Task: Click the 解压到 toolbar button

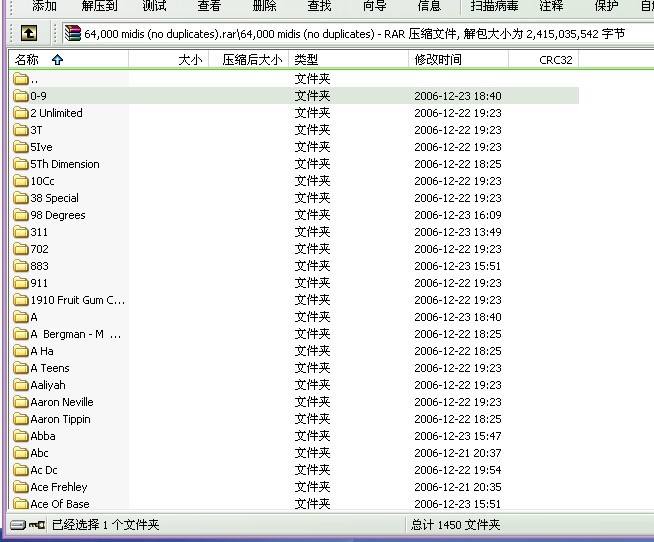Action: (x=100, y=6)
